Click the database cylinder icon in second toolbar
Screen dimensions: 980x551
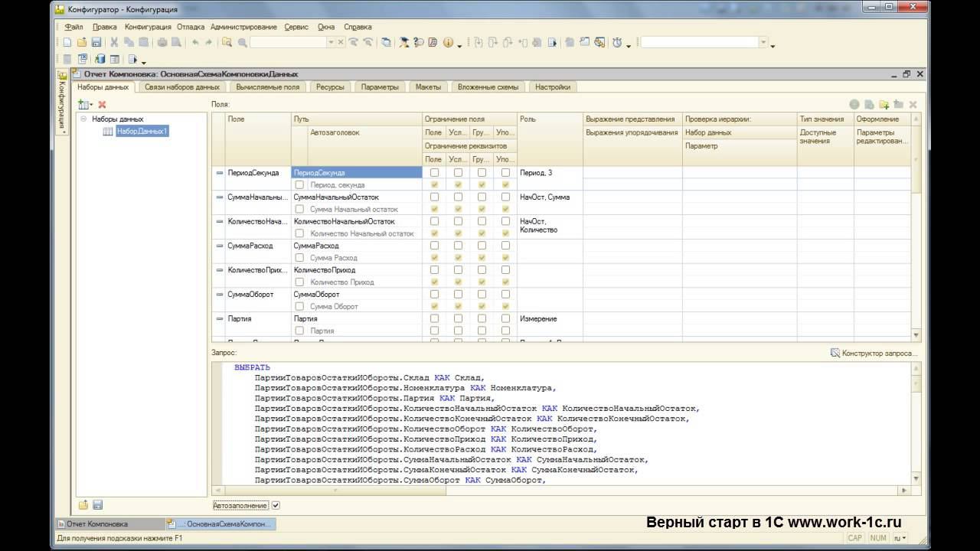(100, 59)
